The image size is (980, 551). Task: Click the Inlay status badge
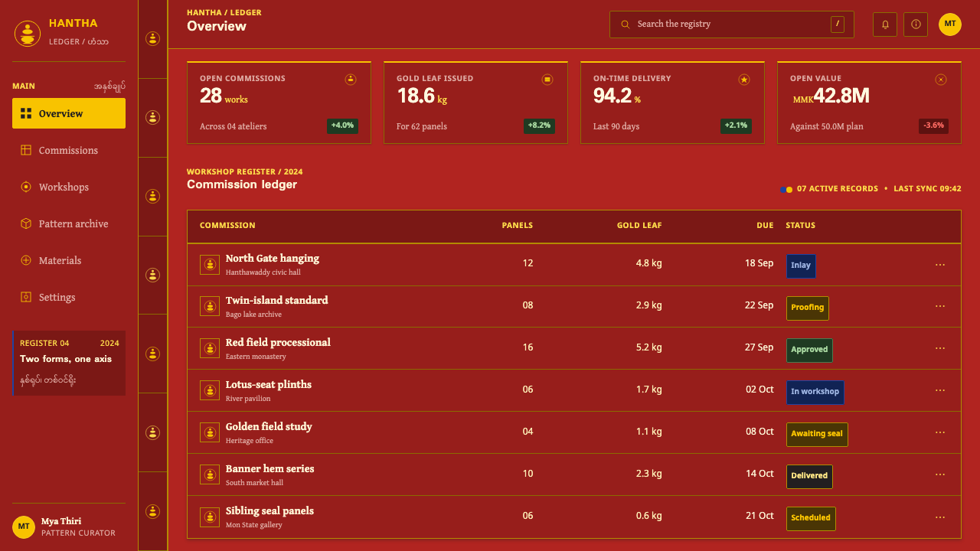(x=801, y=266)
